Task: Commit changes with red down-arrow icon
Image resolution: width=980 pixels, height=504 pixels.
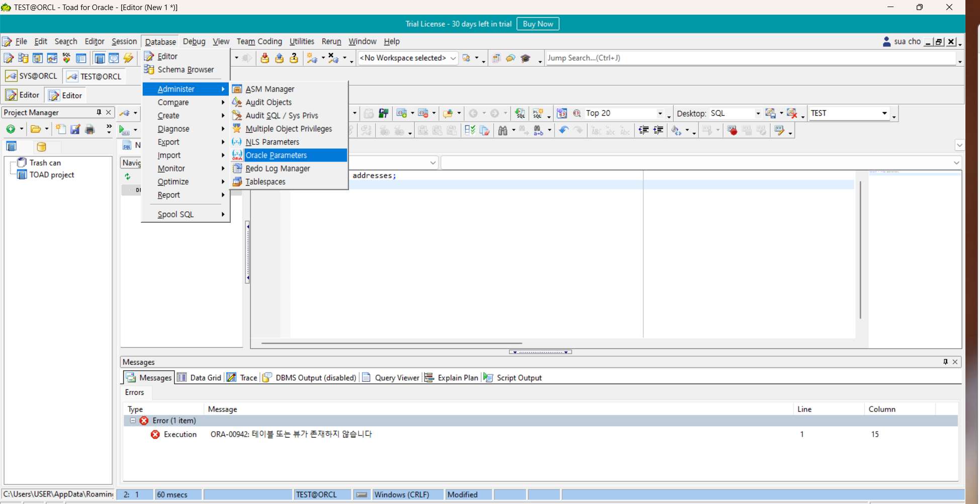Action: pyautogui.click(x=264, y=58)
